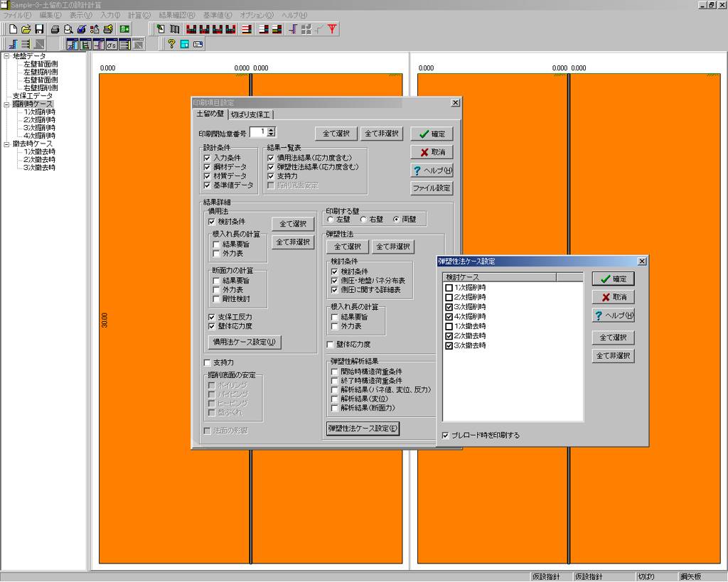Screen dimensions: 728x582
Task: Click the red funnel-shaped toolbar icon
Action: [x=333, y=29]
